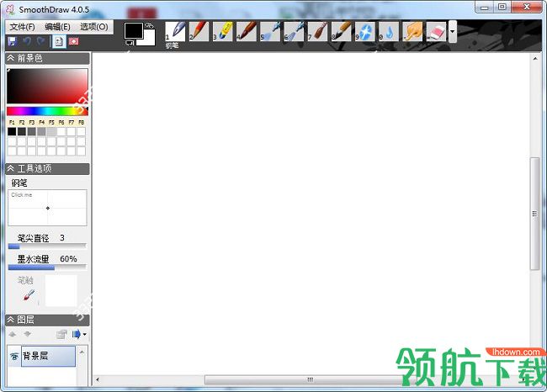Click the white background color box
The width and height of the screenshot is (547, 392).
[149, 40]
